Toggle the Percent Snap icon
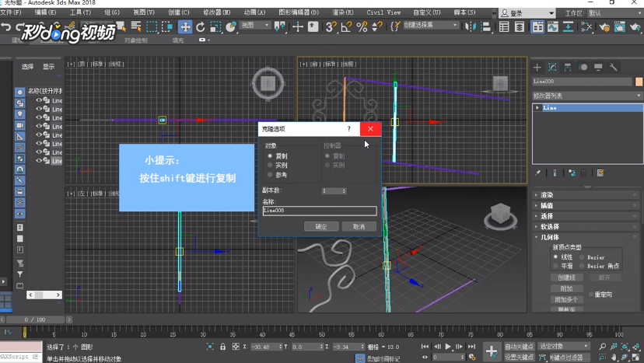 tap(362, 27)
